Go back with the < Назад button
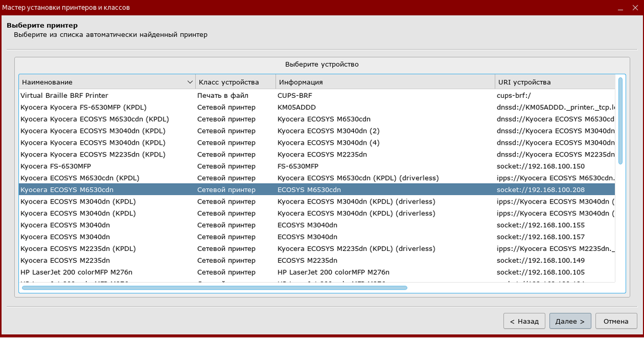This screenshot has height=338, width=644. (x=524, y=321)
